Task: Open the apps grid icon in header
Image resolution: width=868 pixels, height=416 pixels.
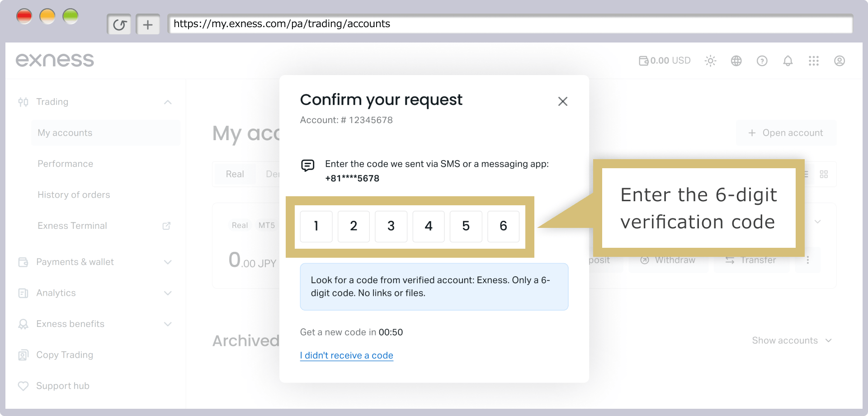Action: click(813, 61)
